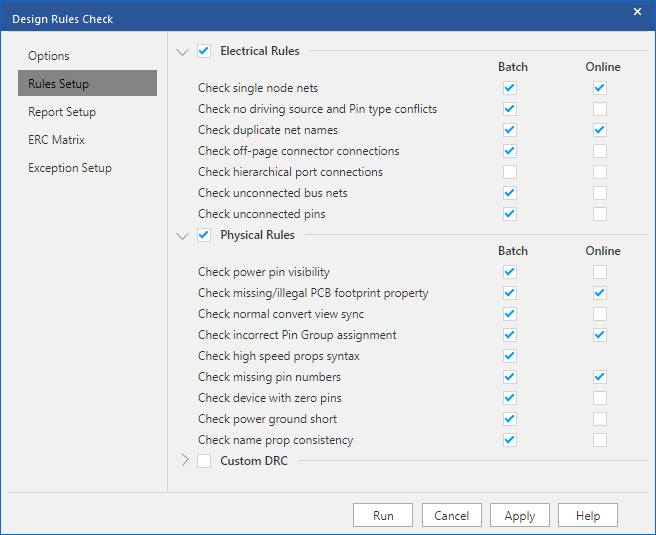The image size is (656, 535).
Task: Uncheck the Electrical Rules group checkbox
Action: [x=204, y=51]
